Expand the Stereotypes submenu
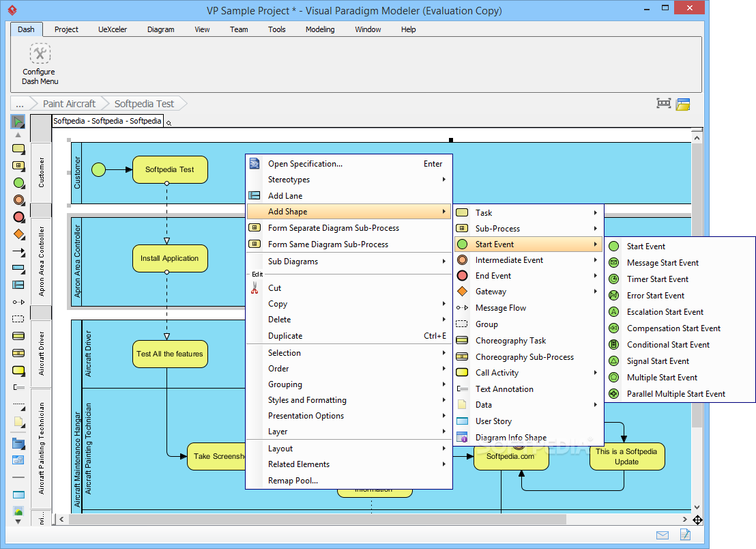 pos(349,180)
